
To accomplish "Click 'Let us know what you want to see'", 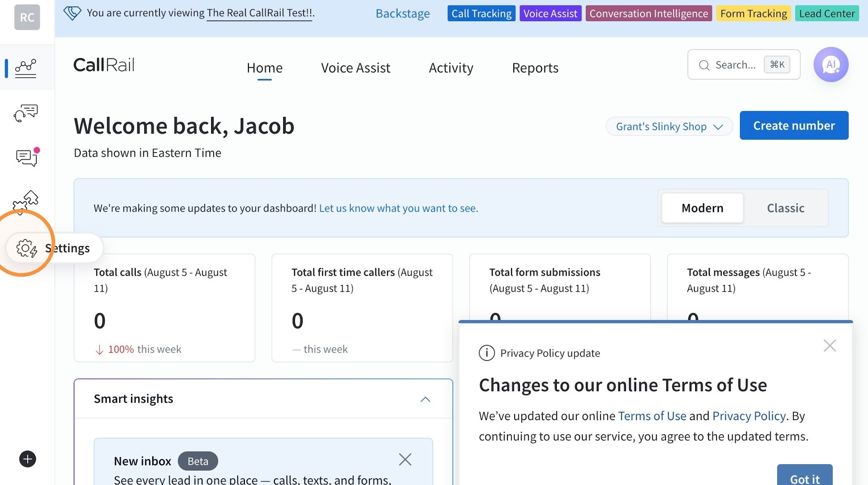I will (x=398, y=208).
